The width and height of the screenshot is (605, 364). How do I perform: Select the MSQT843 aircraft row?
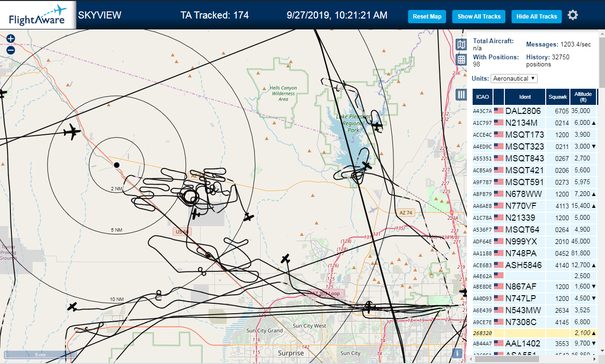pos(535,158)
